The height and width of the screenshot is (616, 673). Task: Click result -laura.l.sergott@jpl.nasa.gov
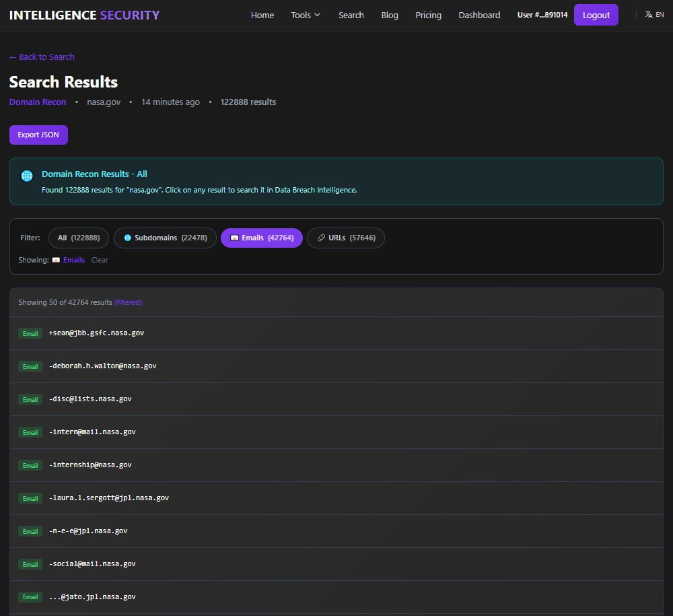[x=336, y=498]
